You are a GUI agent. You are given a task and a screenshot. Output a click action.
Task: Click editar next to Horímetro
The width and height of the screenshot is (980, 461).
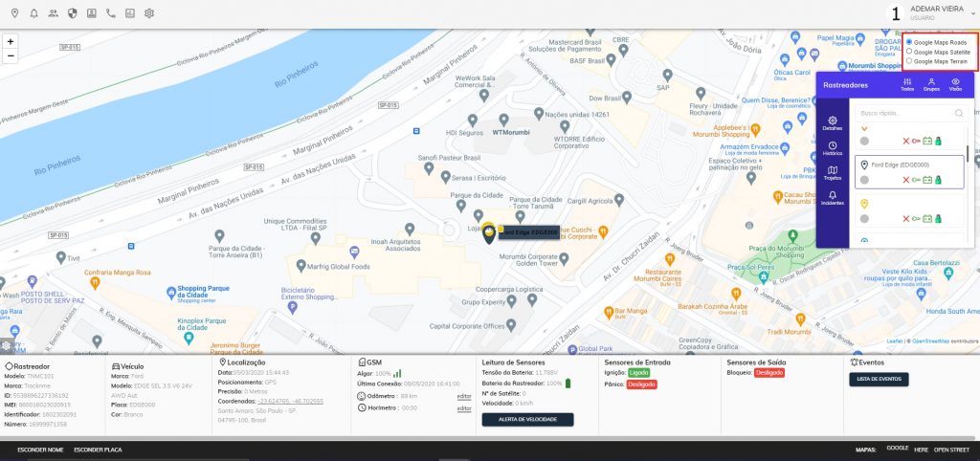(464, 407)
